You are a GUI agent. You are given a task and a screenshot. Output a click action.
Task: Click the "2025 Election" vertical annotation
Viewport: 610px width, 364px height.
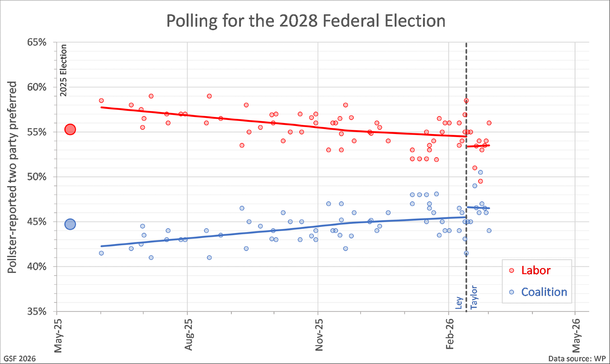click(63, 70)
